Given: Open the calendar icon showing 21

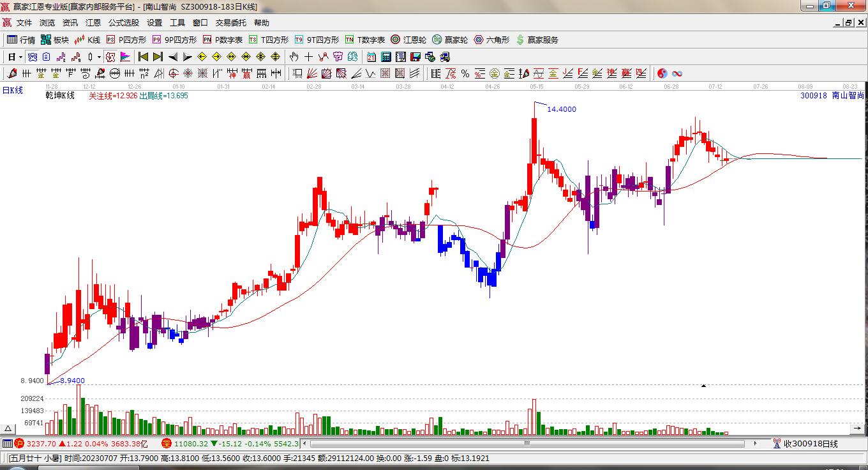Looking at the screenshot, I should [371, 57].
